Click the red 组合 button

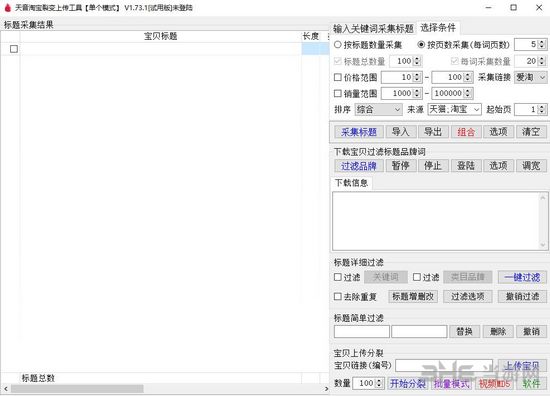pos(466,132)
